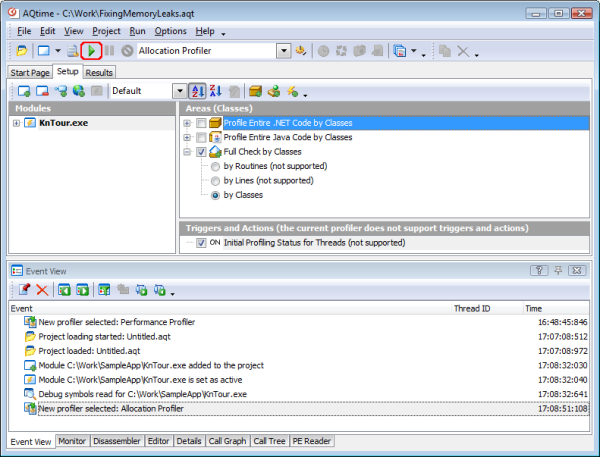The height and width of the screenshot is (457, 600).
Task: Click the panel selection icon in toolbar
Action: pyautogui.click(x=399, y=51)
